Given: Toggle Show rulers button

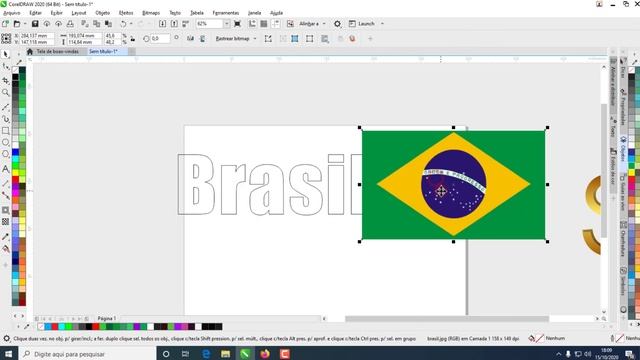Looking at the screenshot, I should 252,24.
